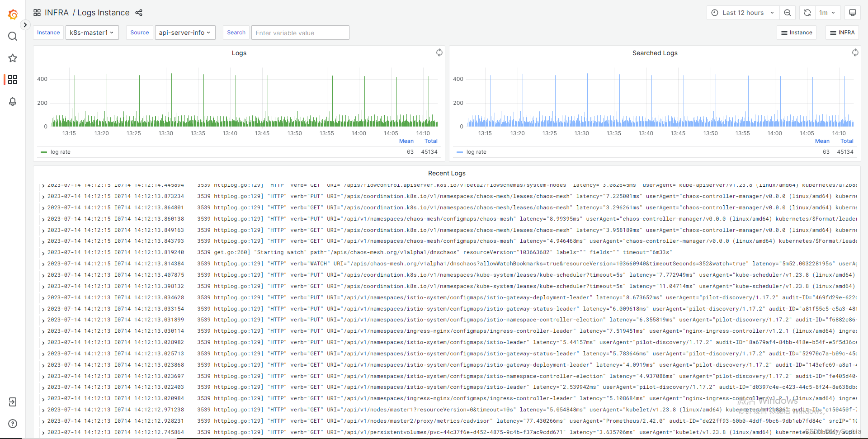Image resolution: width=868 pixels, height=439 pixels.
Task: Click the 13:40 axis label in Logs graph
Action: point(230,133)
